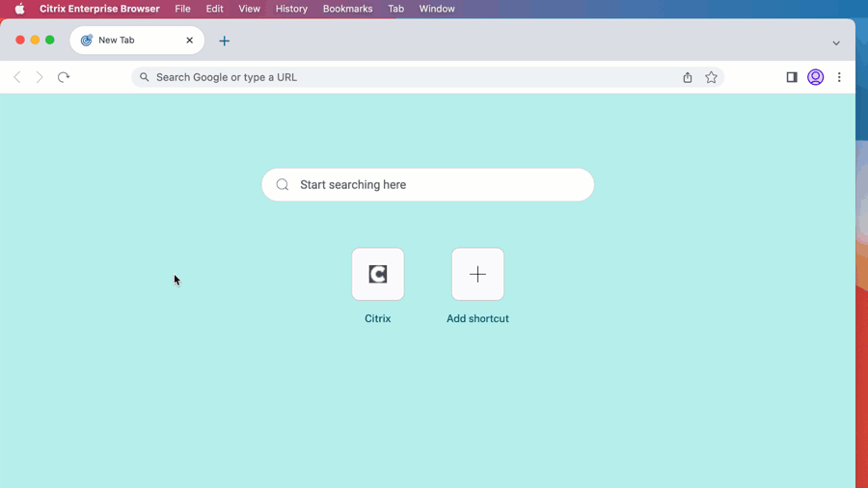Click the address bar search magnifier icon
Viewport: 868px width, 488px height.
(x=144, y=77)
